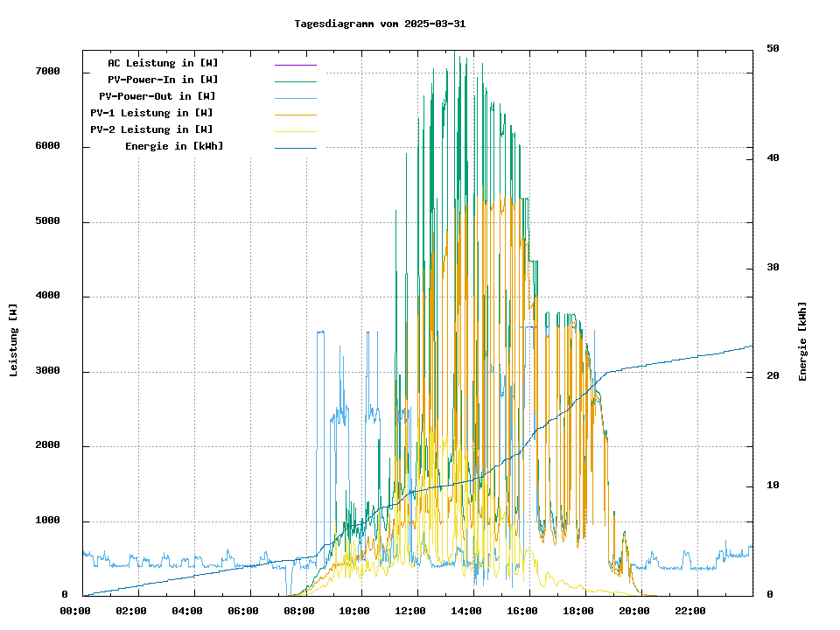Click the light blue PV-Power-Out legend line

tap(295, 98)
